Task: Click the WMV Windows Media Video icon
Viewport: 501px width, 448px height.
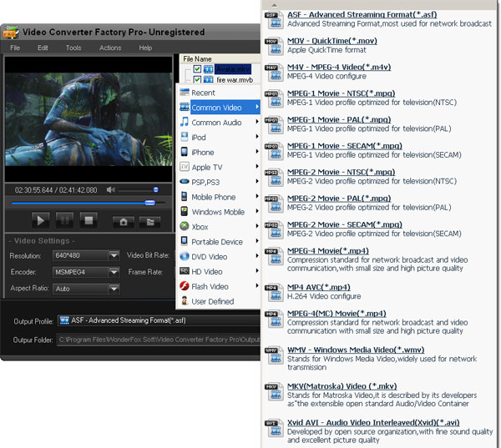Action: [x=272, y=351]
